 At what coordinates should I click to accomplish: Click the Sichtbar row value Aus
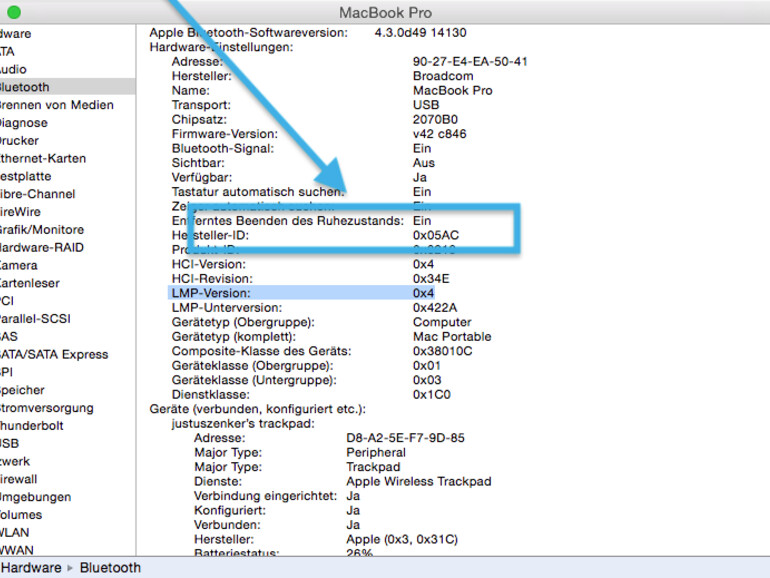424,163
